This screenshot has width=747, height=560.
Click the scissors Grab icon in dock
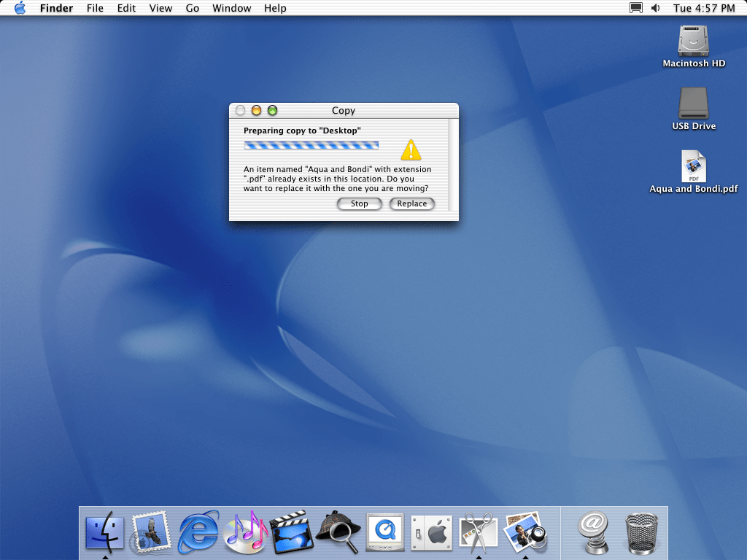[478, 532]
